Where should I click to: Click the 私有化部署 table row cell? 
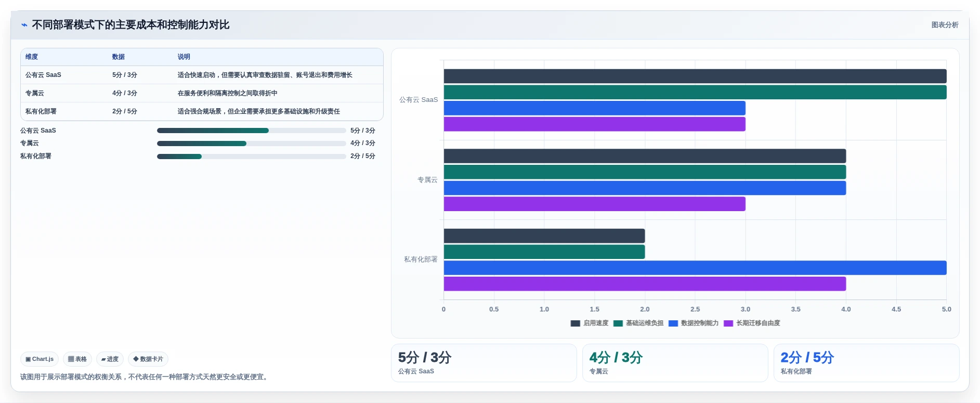(41, 111)
